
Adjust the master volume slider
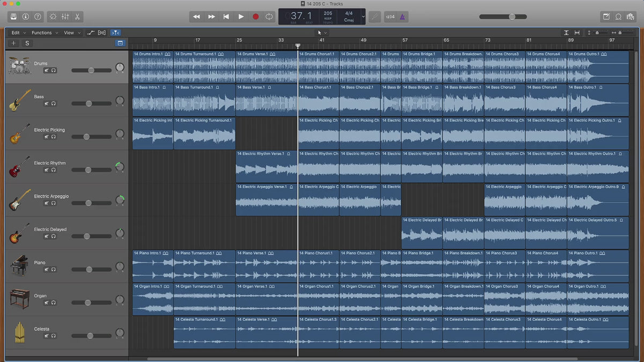pos(511,17)
